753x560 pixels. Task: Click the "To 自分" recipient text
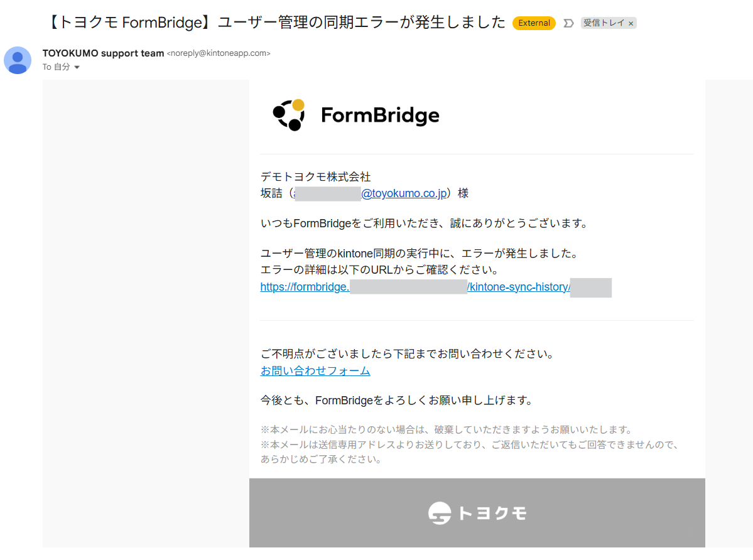(57, 67)
